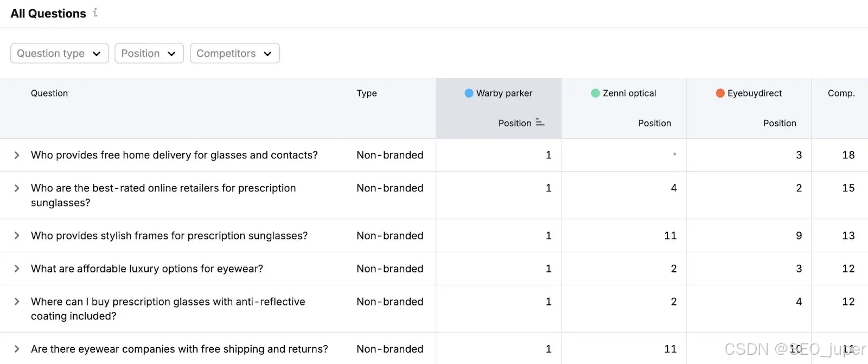Click the Type column header
Image resolution: width=868 pixels, height=364 pixels.
coord(367,93)
